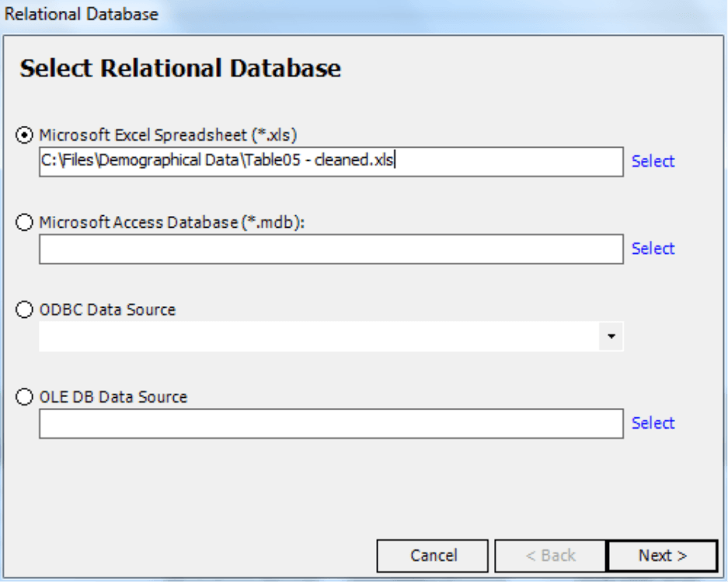Click the ODBC Data Source label text

[107, 310]
